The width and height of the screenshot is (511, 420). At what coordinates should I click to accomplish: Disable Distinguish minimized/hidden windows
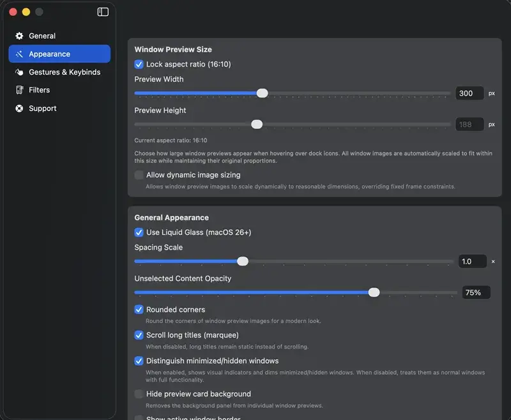pos(139,361)
